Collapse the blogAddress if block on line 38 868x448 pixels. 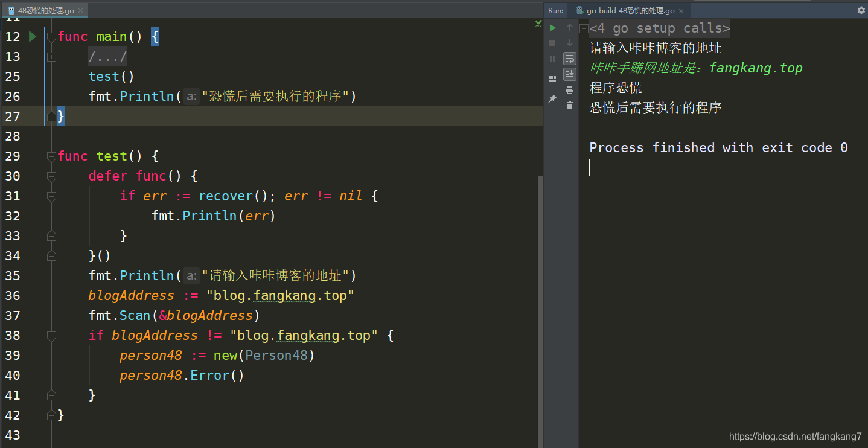click(x=51, y=336)
